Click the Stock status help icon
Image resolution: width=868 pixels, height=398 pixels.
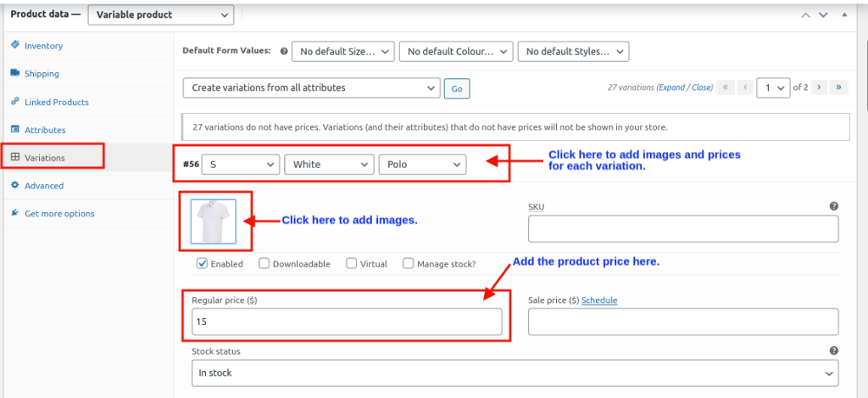pos(834,350)
